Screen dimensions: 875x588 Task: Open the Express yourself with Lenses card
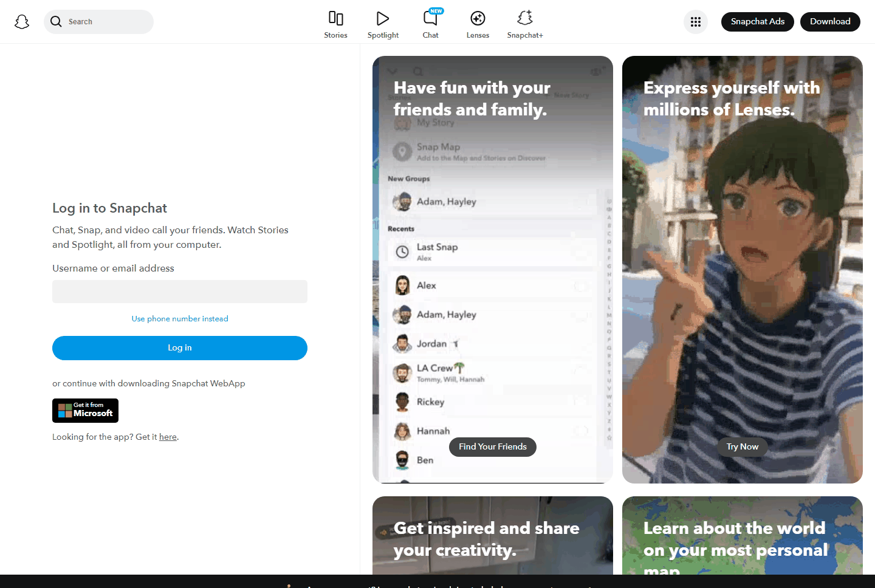coord(743,270)
